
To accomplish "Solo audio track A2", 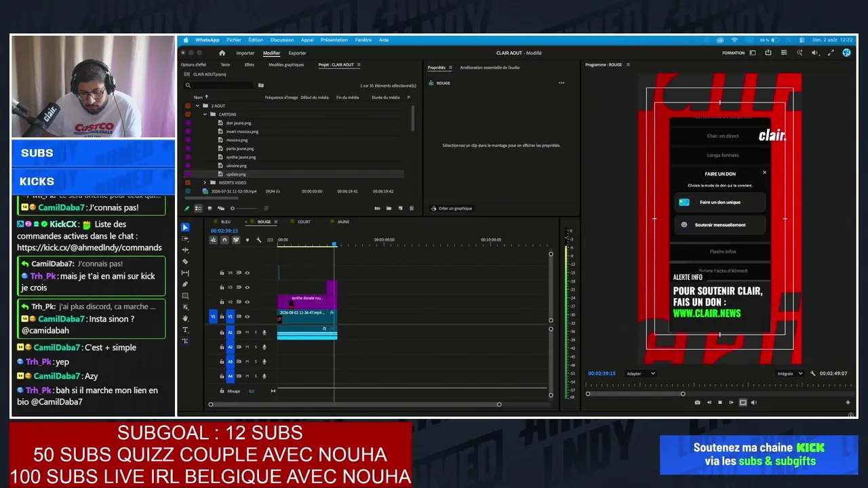I will [x=256, y=347].
